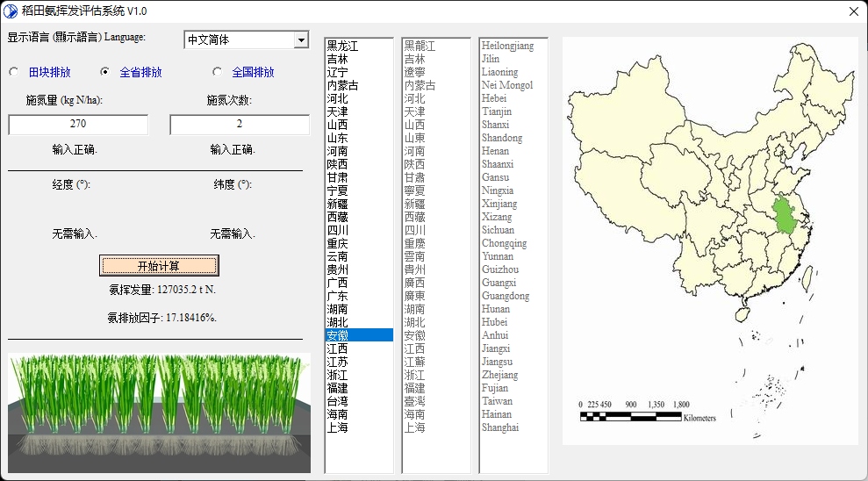868x481 pixels.
Task: Close the application window
Action: pyautogui.click(x=853, y=11)
